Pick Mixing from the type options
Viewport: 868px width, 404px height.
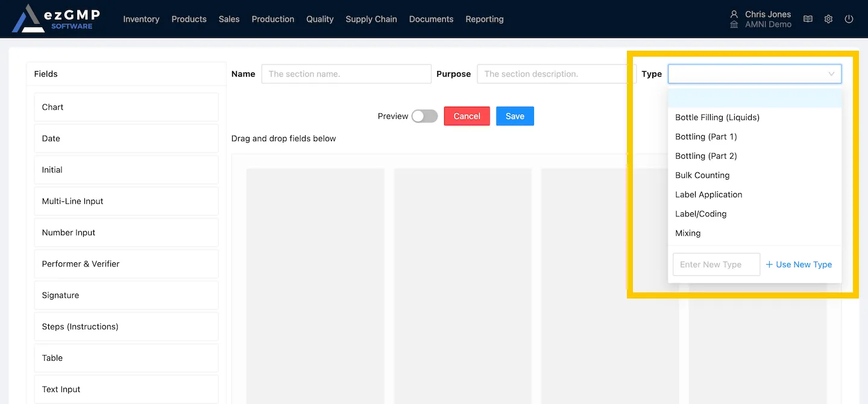[688, 233]
